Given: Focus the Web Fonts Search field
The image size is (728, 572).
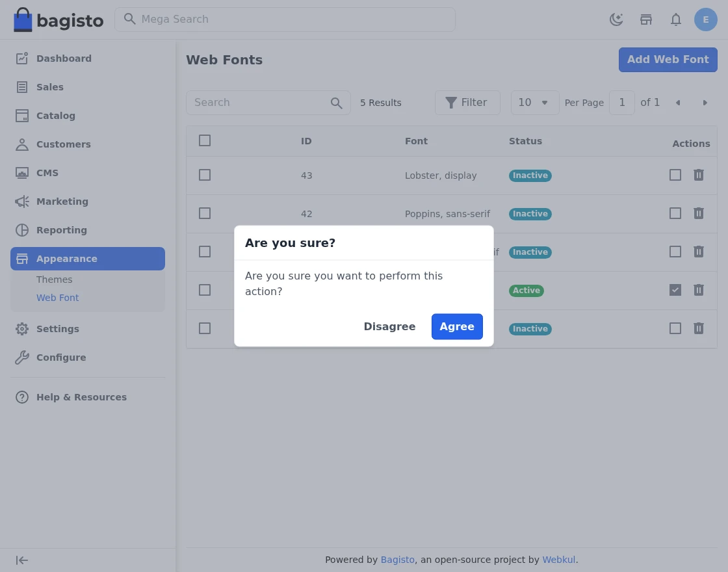Looking at the screenshot, I should [268, 103].
